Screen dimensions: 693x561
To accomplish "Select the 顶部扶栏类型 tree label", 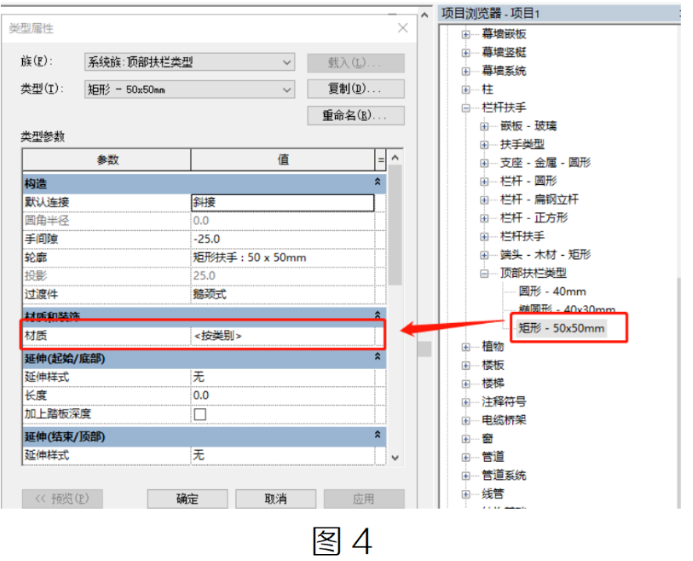I will click(533, 273).
